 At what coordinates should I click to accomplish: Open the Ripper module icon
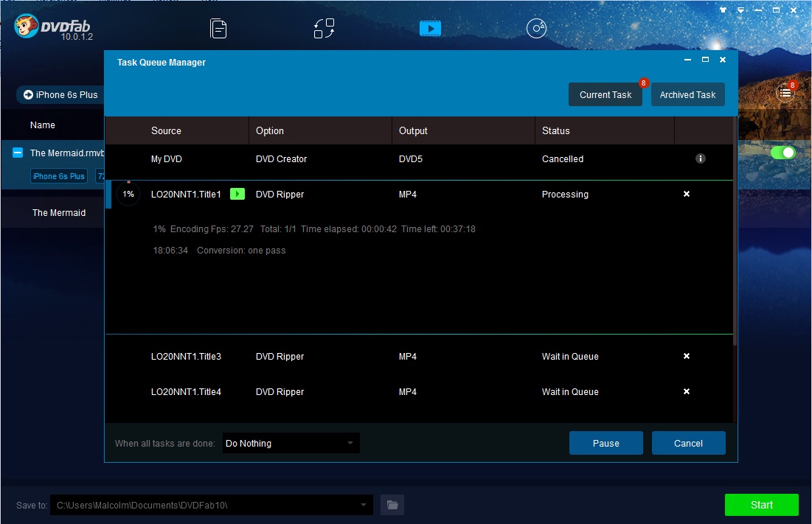(325, 29)
